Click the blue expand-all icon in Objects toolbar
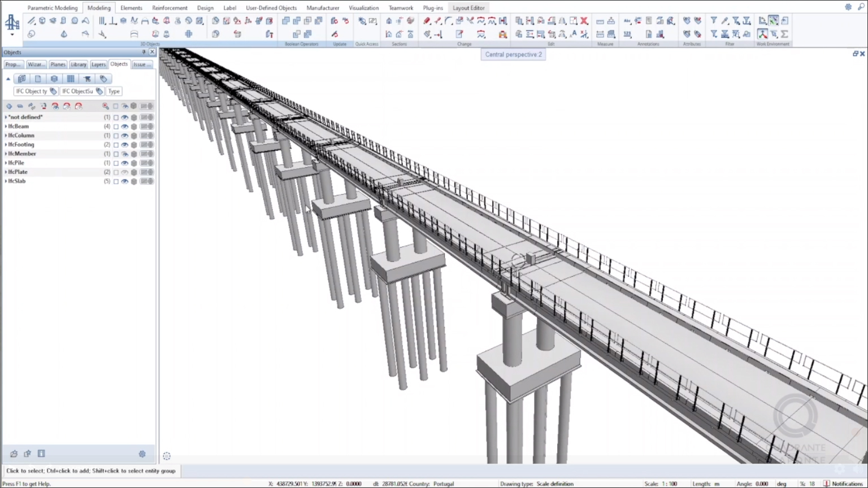This screenshot has width=868, height=488. coord(9,106)
